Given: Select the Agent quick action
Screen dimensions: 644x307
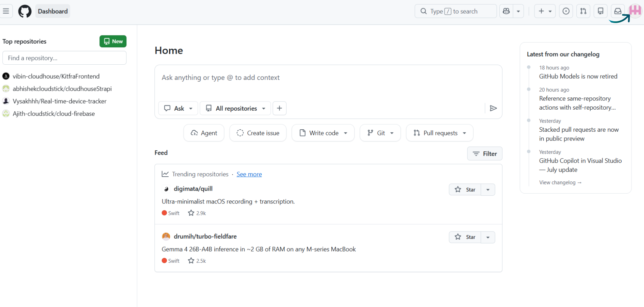Looking at the screenshot, I should [204, 133].
